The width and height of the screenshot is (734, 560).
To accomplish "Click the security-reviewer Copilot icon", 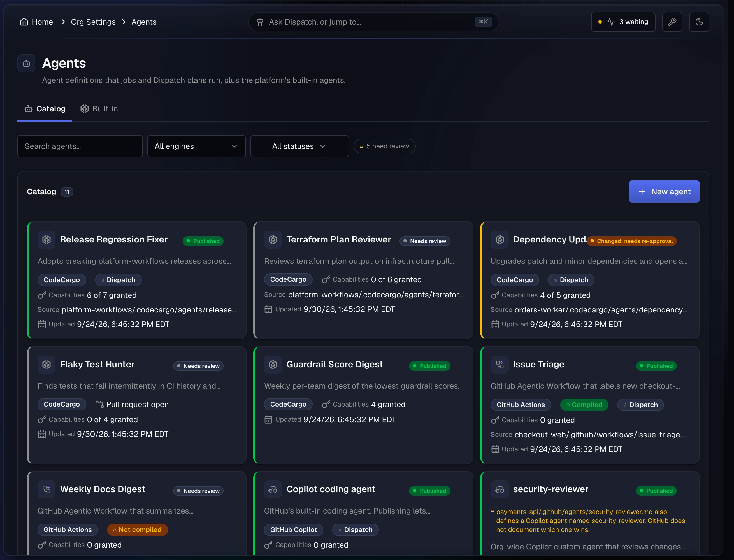I will (499, 489).
